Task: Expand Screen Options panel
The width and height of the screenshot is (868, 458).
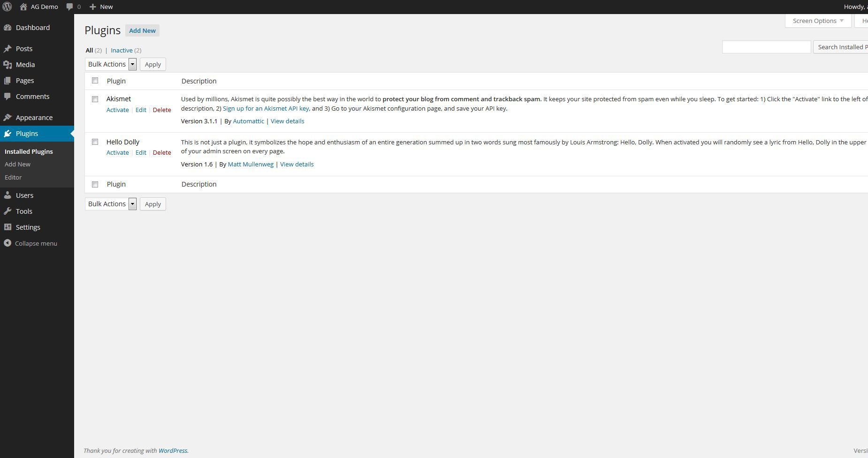Action: coord(818,21)
